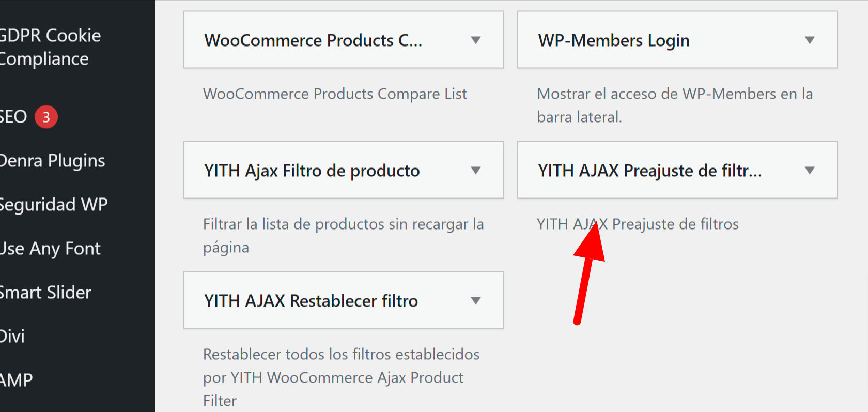Viewport: 868px width, 412px height.
Task: Select WP-Members Login widget title
Action: [614, 40]
